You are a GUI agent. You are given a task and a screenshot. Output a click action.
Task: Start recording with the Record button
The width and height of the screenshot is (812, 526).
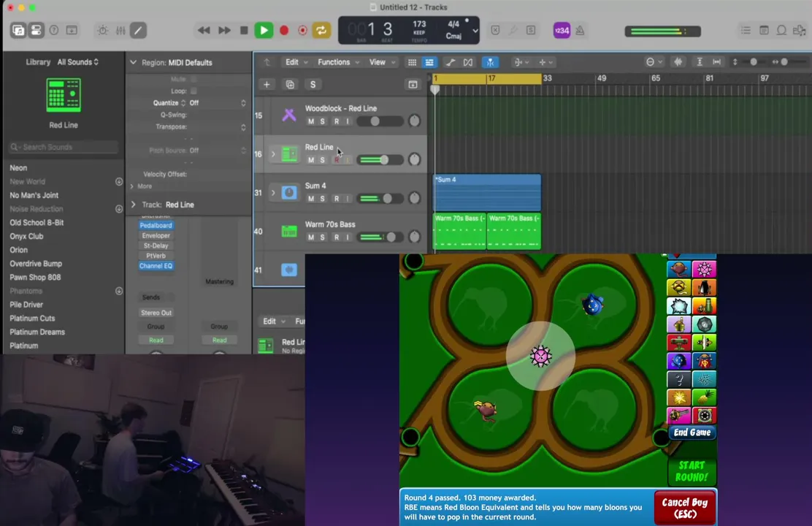click(284, 30)
